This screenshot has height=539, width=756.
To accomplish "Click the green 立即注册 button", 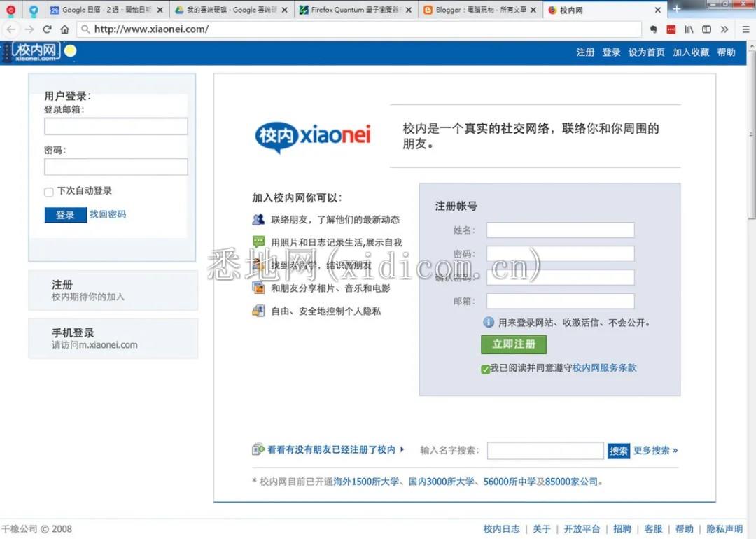I will pyautogui.click(x=514, y=344).
